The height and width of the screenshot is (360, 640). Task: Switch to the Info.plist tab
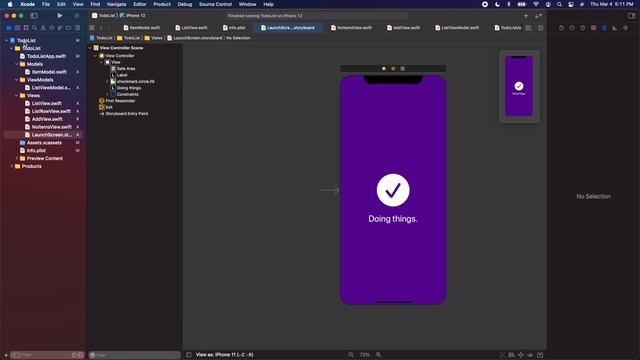coord(234,28)
